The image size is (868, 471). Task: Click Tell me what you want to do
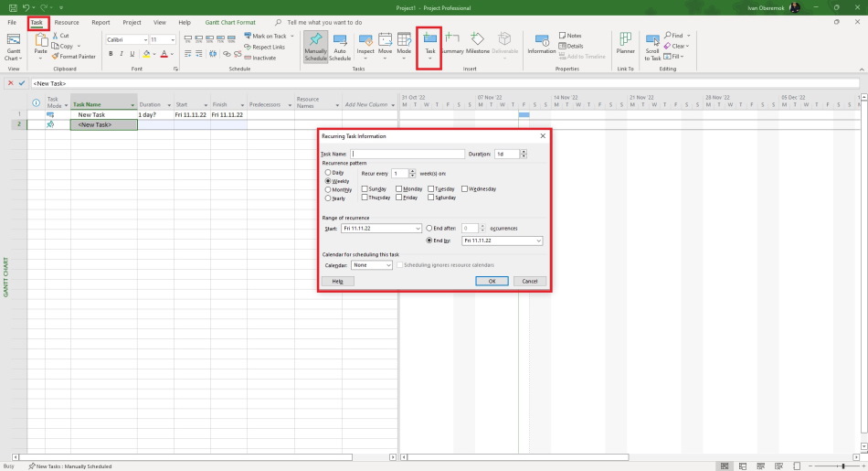pyautogui.click(x=324, y=23)
